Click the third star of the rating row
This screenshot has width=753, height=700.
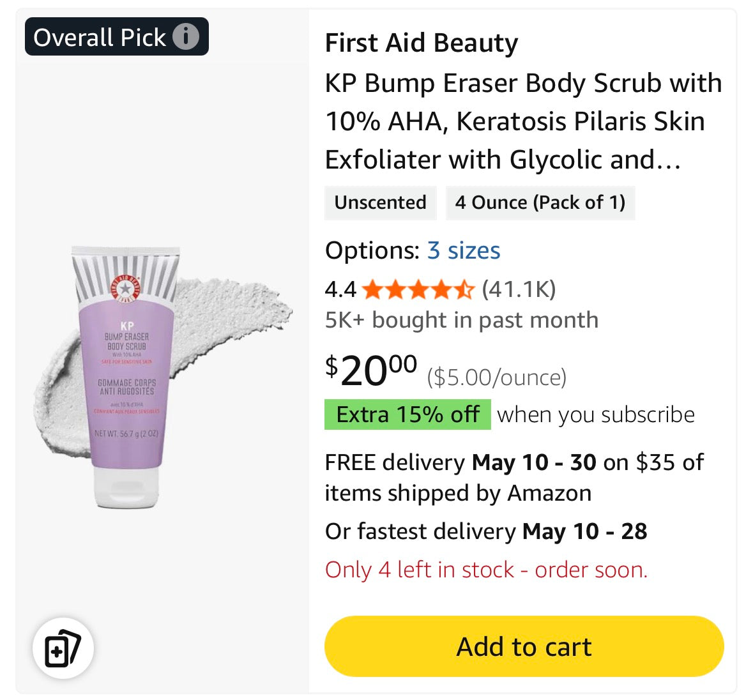(x=420, y=290)
